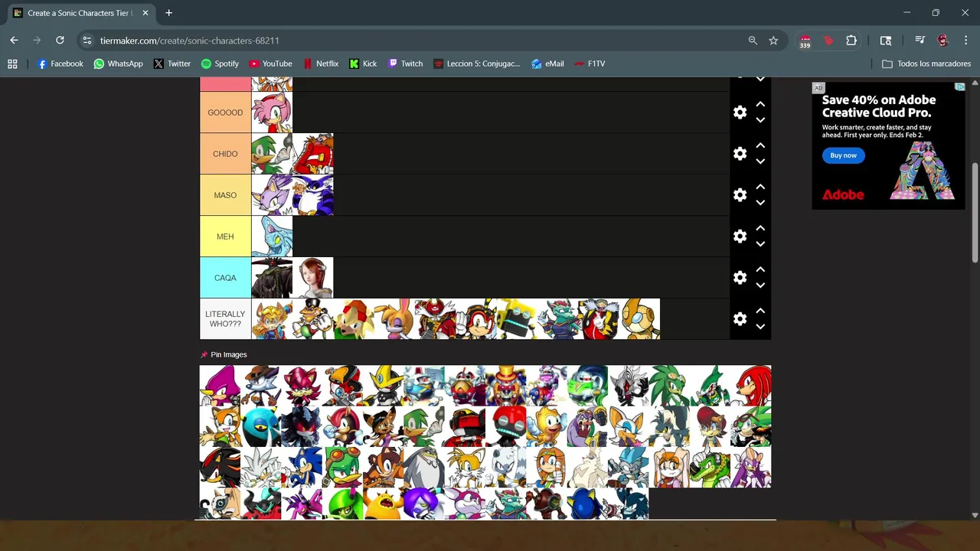Open Spotify bookmark
The width and height of the screenshot is (980, 551).
click(220, 64)
